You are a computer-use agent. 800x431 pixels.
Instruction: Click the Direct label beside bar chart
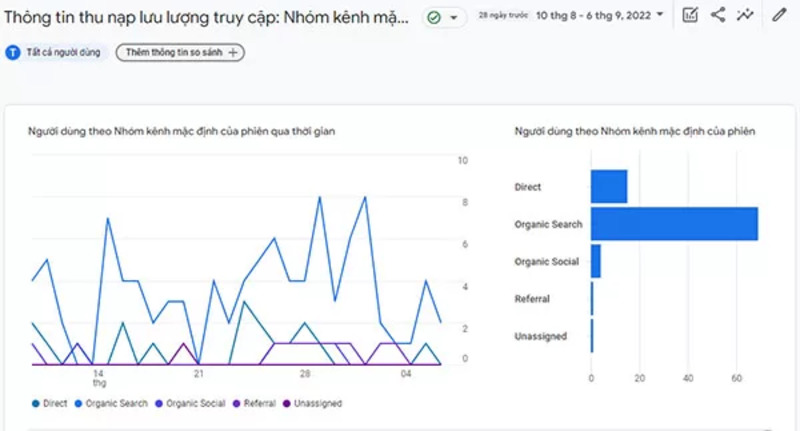tap(528, 187)
